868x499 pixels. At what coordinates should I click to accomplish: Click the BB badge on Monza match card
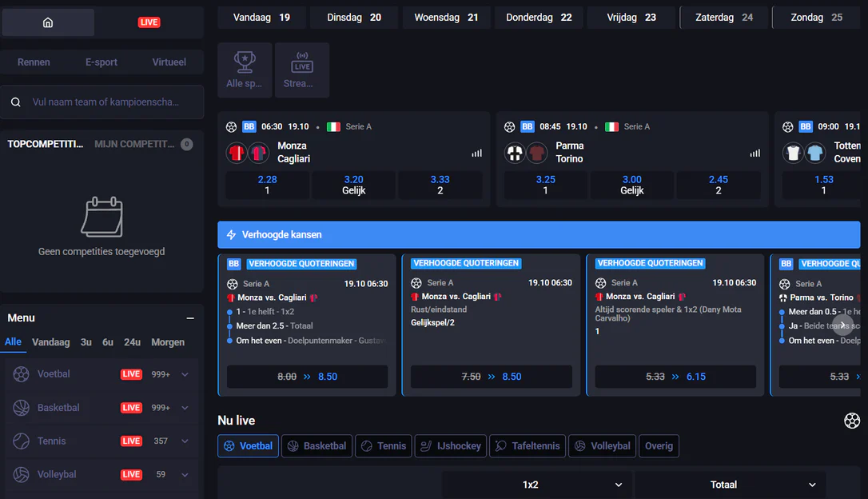pyautogui.click(x=249, y=127)
